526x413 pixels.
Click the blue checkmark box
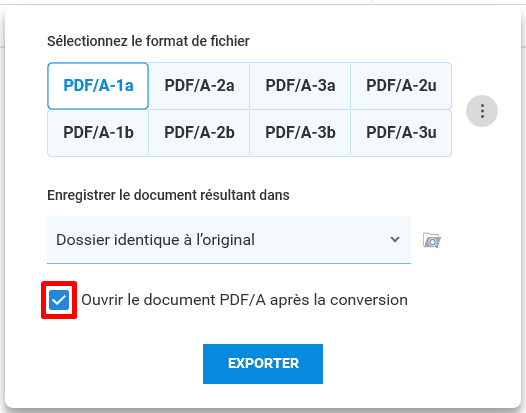coord(59,300)
